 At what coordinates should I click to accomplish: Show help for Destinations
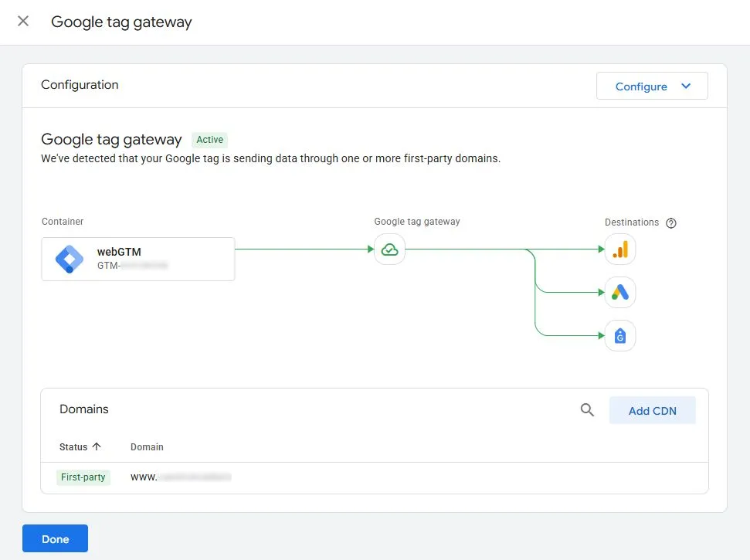tap(671, 223)
